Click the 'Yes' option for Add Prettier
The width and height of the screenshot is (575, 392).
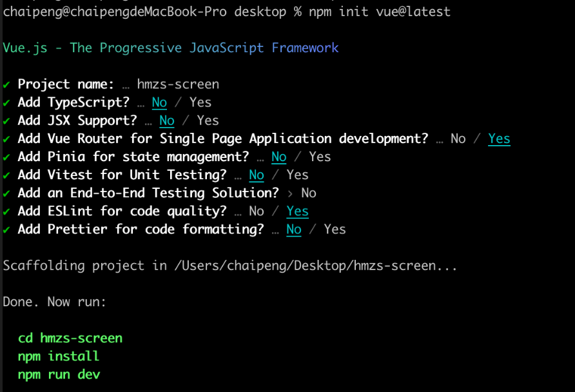point(335,229)
